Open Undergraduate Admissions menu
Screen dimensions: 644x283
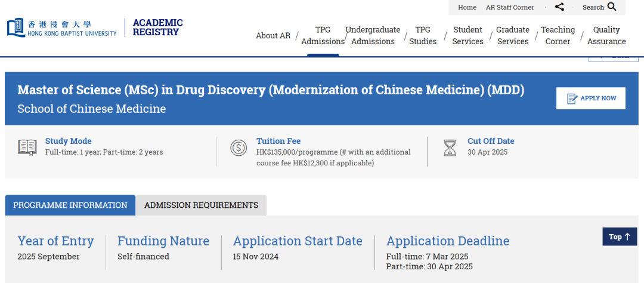click(x=373, y=35)
